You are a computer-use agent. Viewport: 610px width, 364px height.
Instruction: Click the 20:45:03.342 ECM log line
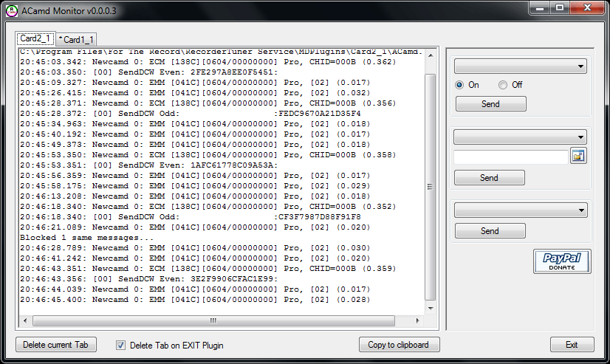208,62
